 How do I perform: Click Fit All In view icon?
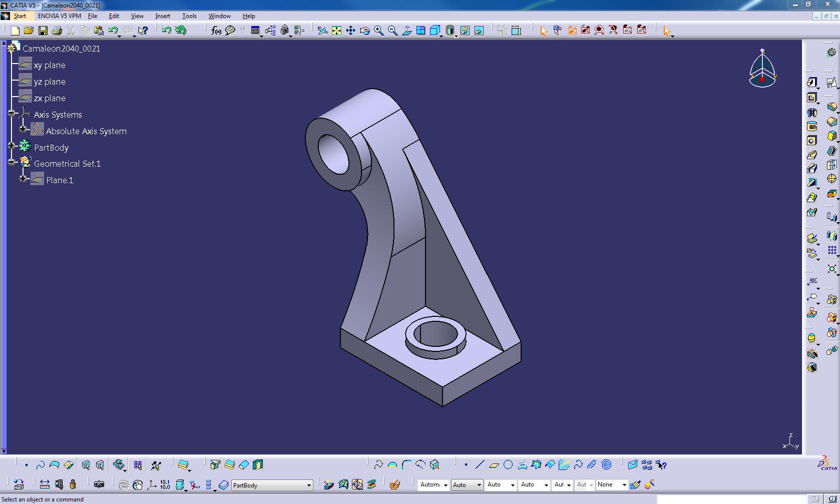[336, 31]
